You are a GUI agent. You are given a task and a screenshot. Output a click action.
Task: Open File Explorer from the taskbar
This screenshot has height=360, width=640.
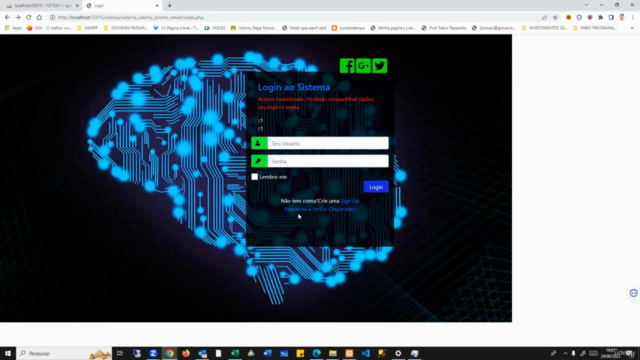click(333, 353)
